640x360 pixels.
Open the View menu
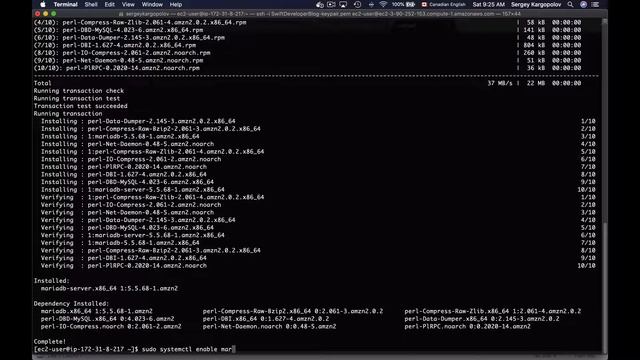click(x=128, y=4)
